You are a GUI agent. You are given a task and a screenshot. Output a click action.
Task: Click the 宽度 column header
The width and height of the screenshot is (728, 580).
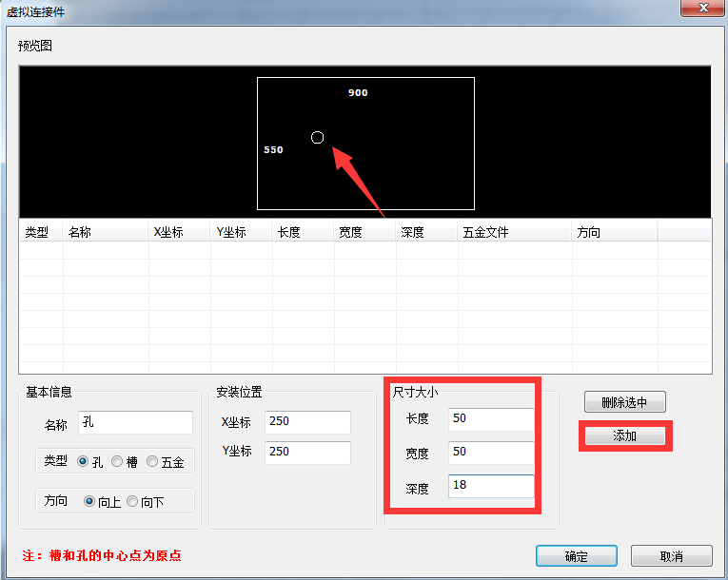point(364,232)
